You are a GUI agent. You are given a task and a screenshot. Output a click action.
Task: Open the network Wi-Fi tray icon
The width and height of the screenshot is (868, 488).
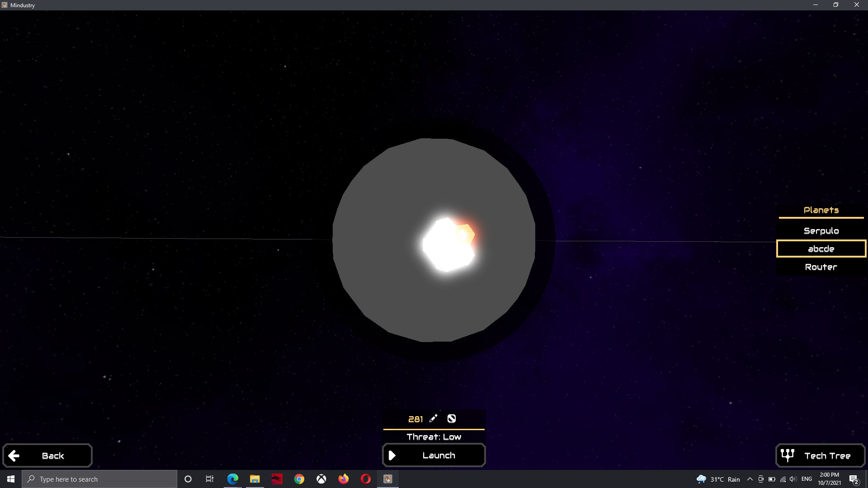pos(783,479)
